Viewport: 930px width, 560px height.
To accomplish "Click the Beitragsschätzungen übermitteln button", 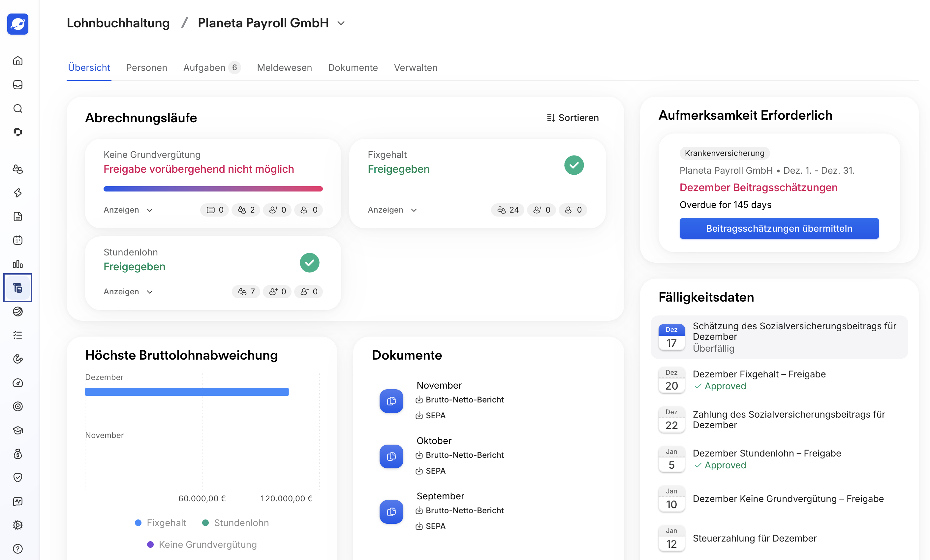I will [x=779, y=228].
